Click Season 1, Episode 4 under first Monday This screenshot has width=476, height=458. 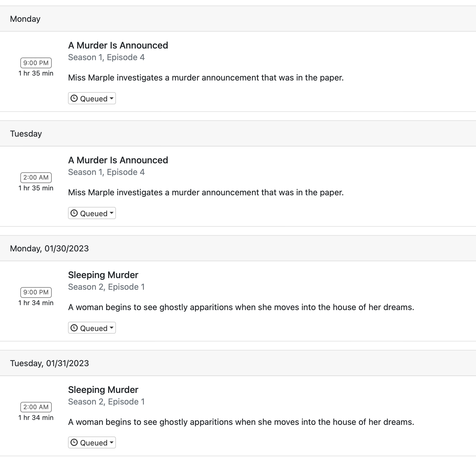pos(106,58)
